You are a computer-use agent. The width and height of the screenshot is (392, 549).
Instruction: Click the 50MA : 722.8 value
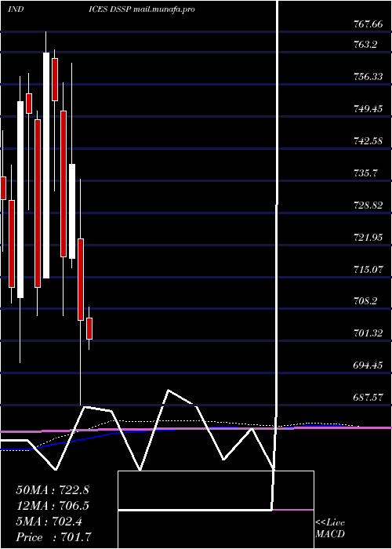[x=53, y=490]
